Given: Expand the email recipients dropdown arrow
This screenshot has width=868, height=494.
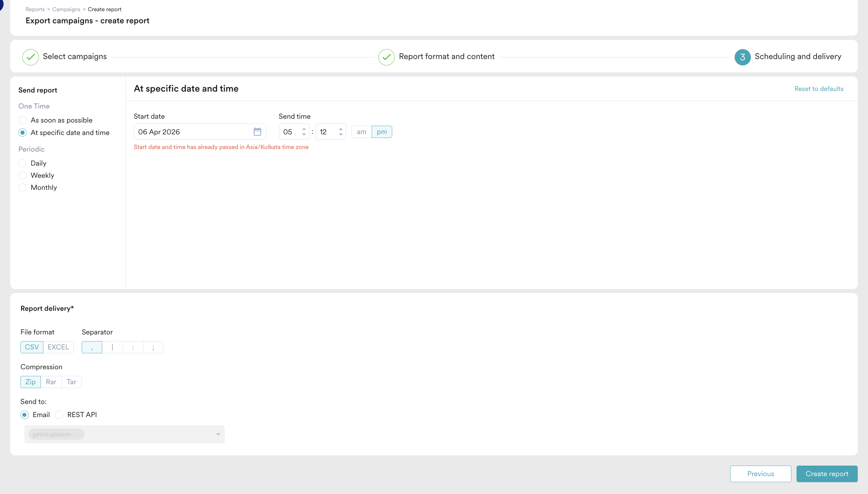Looking at the screenshot, I should pos(218,434).
